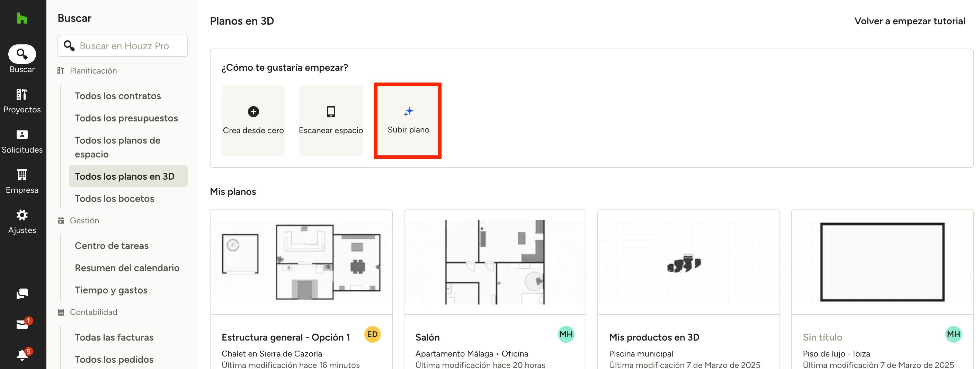This screenshot has width=980, height=369.
Task: Click Volver a empezar tutorial link
Action: [x=909, y=21]
